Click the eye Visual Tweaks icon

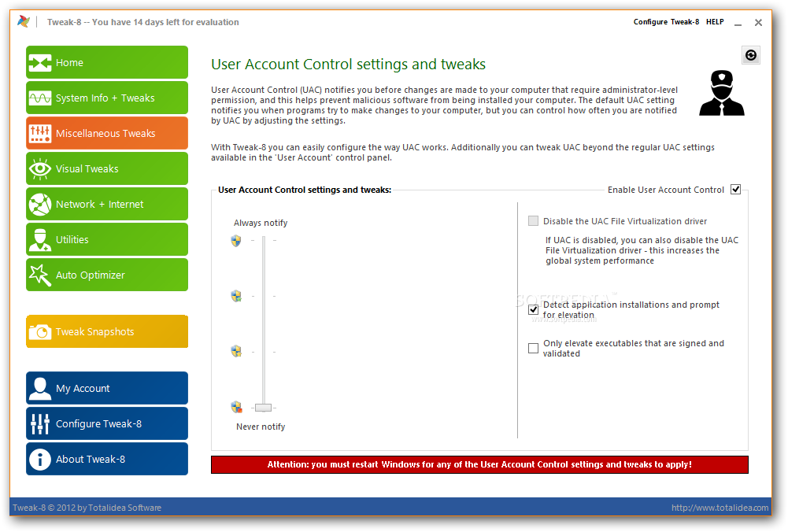40,168
